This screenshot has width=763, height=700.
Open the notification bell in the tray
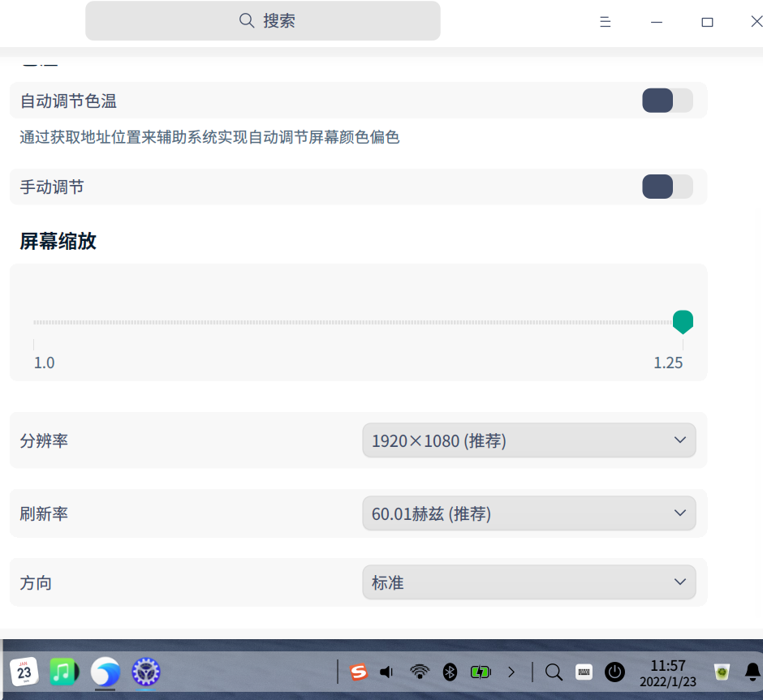point(752,672)
